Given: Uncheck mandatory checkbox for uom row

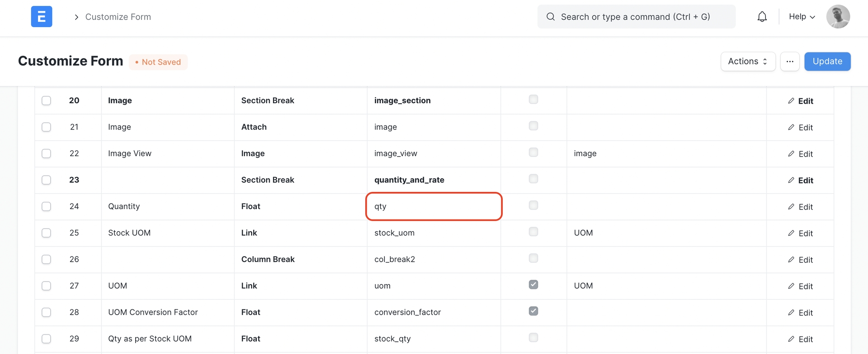Looking at the screenshot, I should point(533,285).
